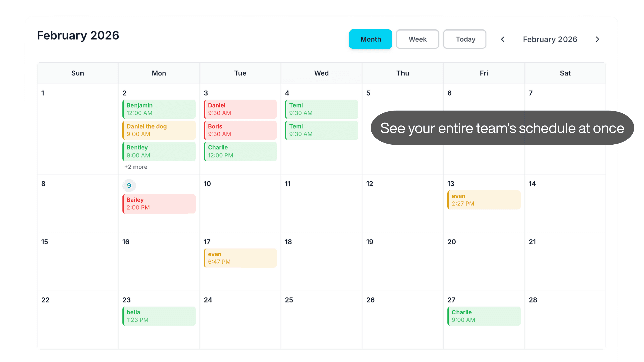Image resolution: width=644 pixels, height=362 pixels.
Task: Go to next month with right chevron
Action: tap(597, 39)
